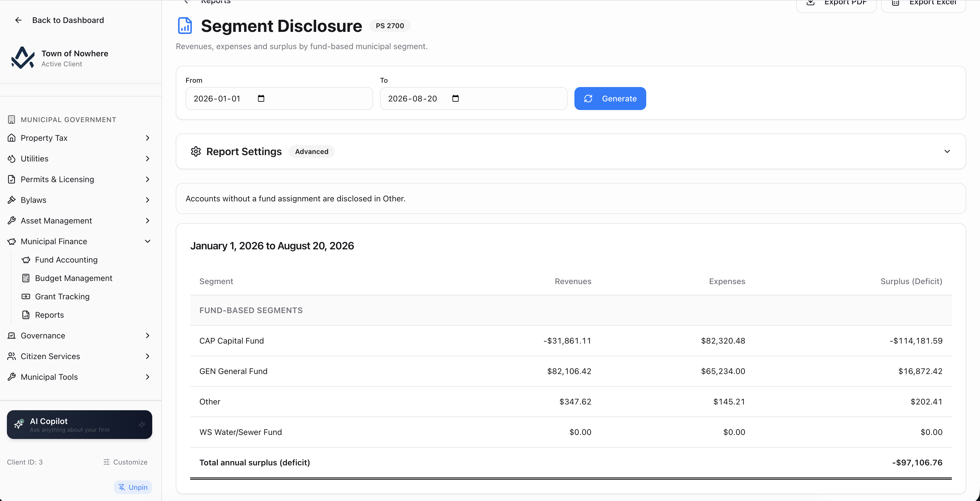Click the Budget Management calculator icon
Screen dimensions: 980x501
click(26, 278)
